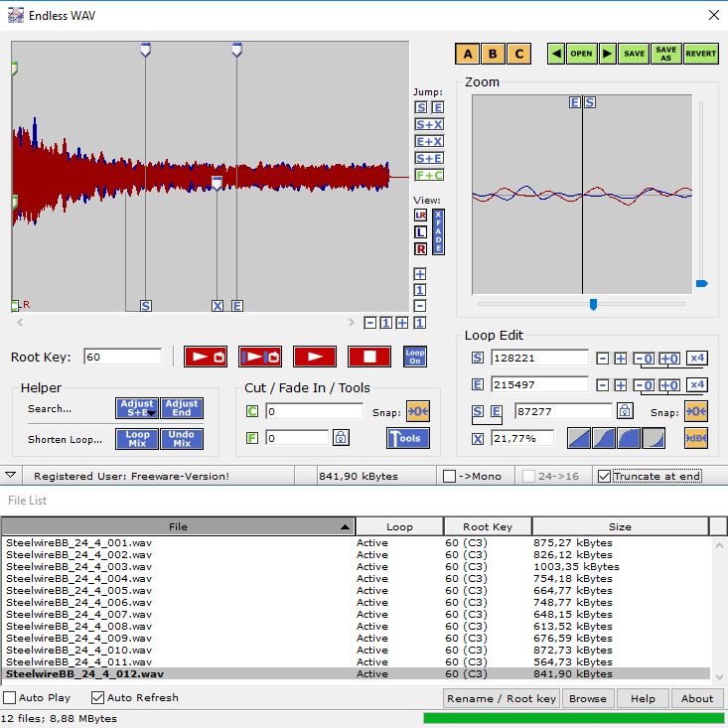Image resolution: width=728 pixels, height=728 pixels.
Task: Show left channel only view
Action: pyautogui.click(x=421, y=232)
